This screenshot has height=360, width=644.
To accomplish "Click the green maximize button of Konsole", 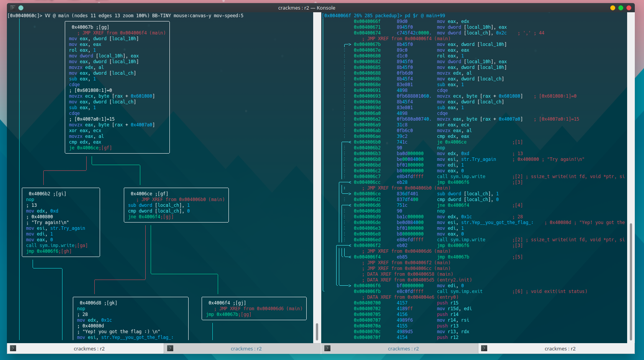I will [x=621, y=8].
